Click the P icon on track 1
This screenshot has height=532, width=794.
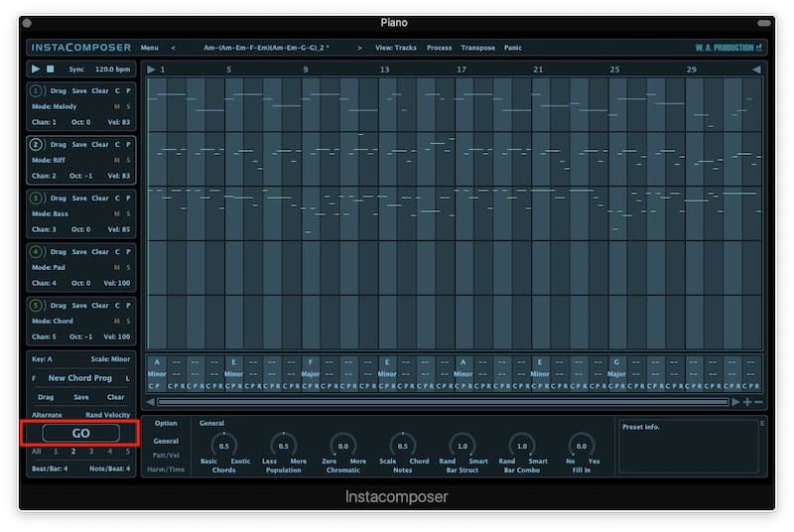pyautogui.click(x=128, y=91)
